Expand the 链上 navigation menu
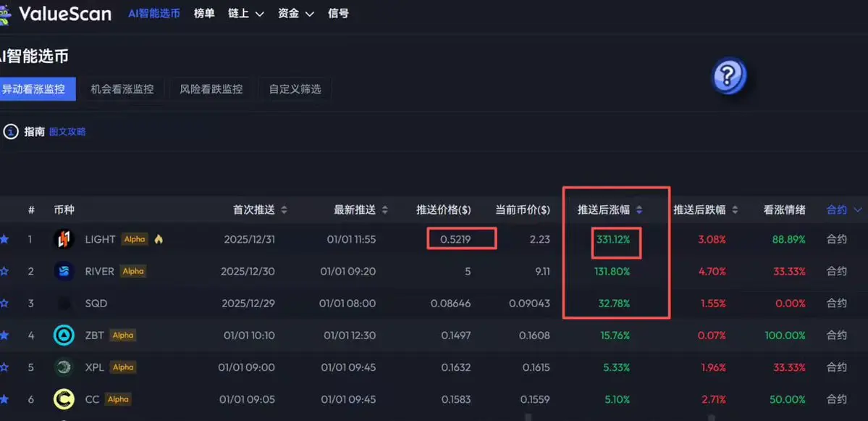This screenshot has height=421, width=868. pos(246,13)
